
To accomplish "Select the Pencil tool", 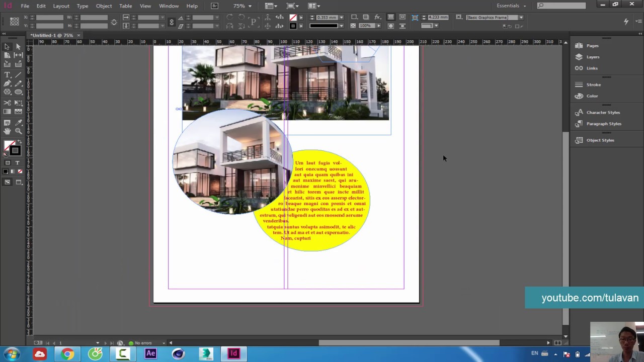I will [18, 83].
